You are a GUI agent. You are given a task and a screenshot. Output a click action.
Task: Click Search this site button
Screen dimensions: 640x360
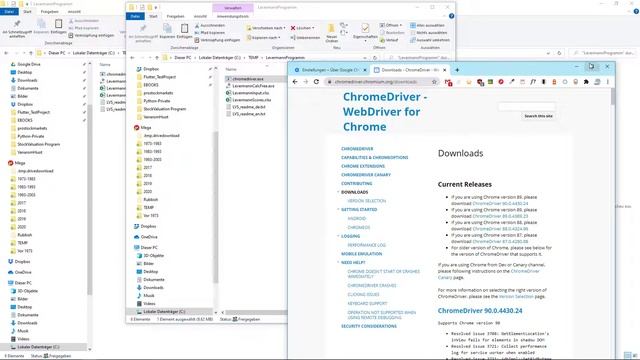538,116
